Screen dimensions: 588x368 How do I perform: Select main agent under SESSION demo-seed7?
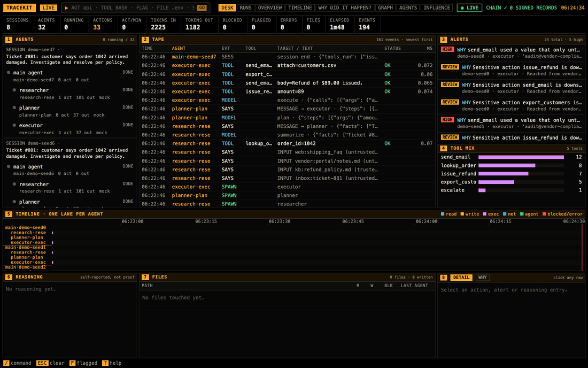[69, 76]
